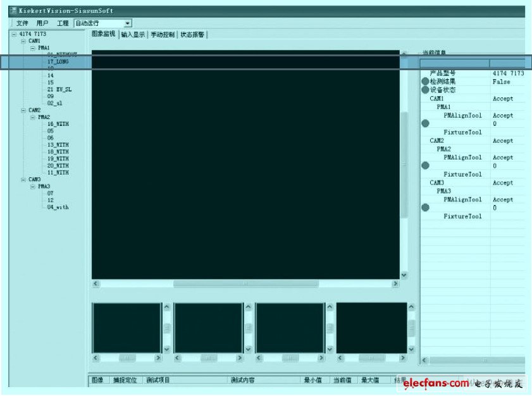This screenshot has height=396, width=532.
Task: Select the 04_with item under PMA3
Action: (58, 207)
